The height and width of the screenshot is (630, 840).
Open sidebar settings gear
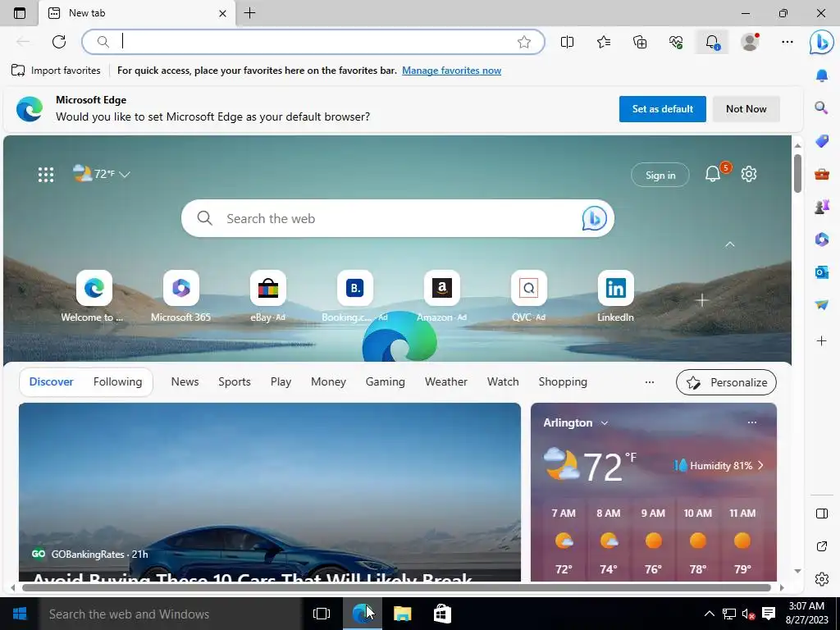tap(822, 579)
